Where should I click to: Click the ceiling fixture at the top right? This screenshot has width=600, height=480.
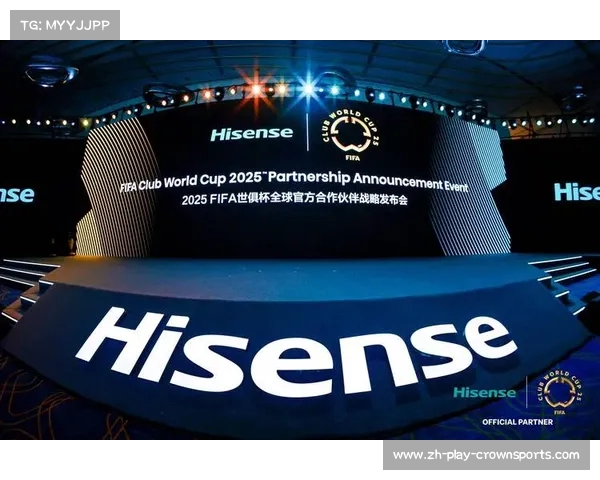(x=464, y=47)
